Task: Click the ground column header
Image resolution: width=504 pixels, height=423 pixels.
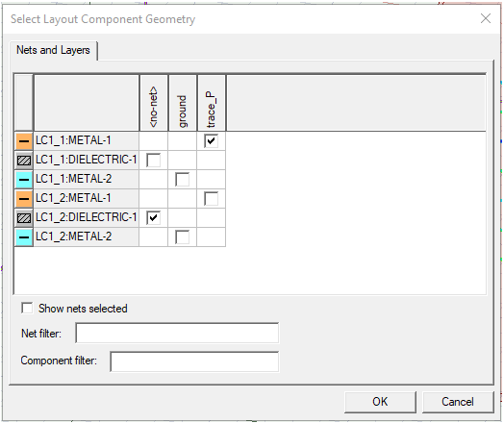Action: pos(182,103)
